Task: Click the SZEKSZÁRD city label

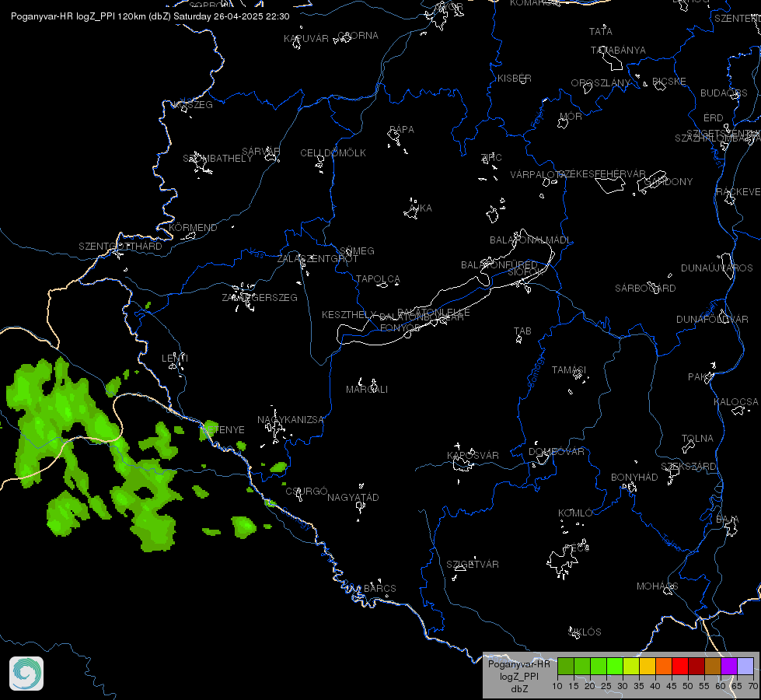Action: (x=689, y=467)
